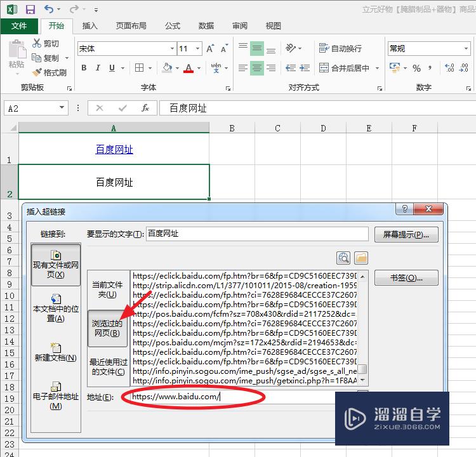
Task: Select 新建文档 link target
Action: pos(56,352)
